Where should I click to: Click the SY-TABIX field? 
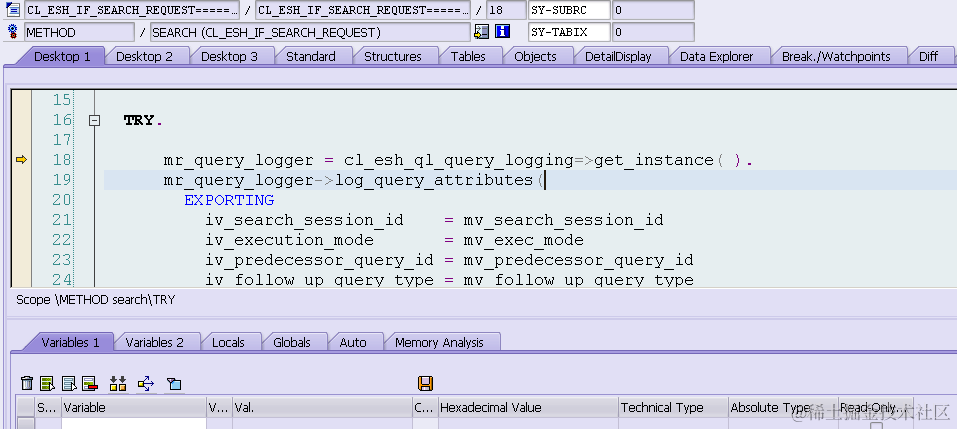click(x=569, y=32)
